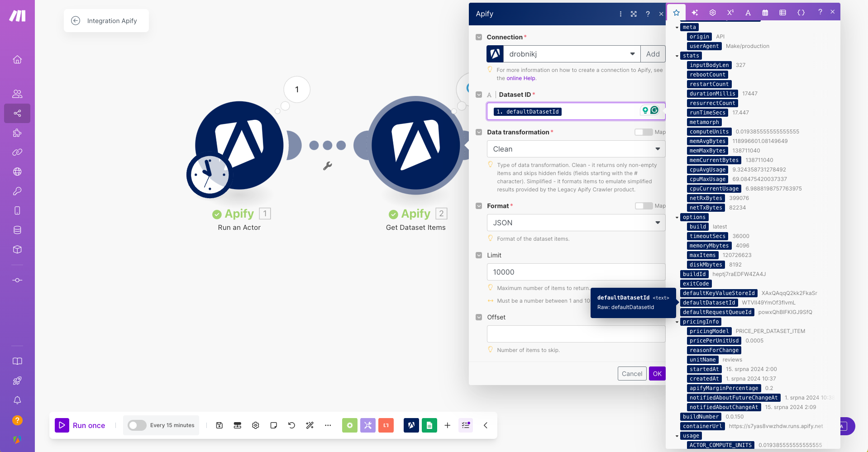The height and width of the screenshot is (452, 868).
Task: Click the OK button
Action: [657, 374]
